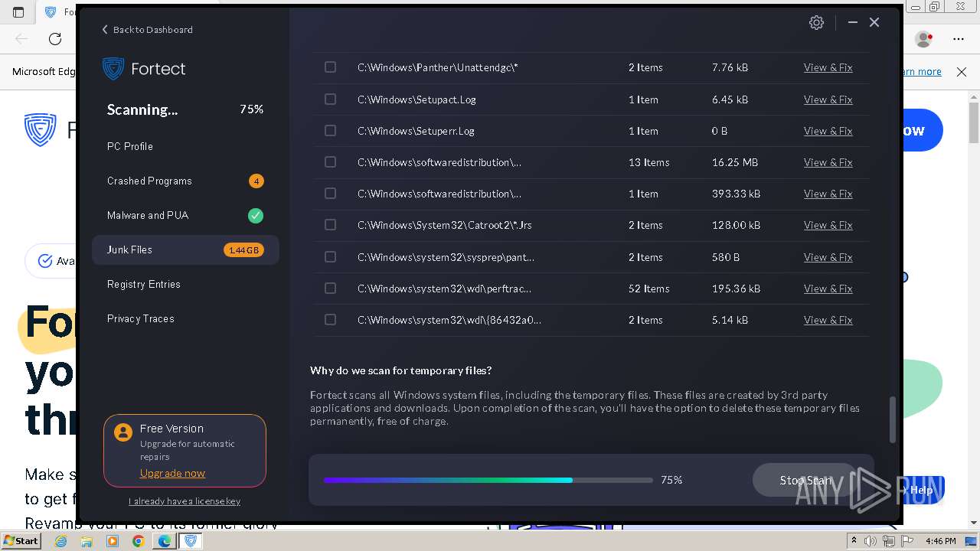Click the Stop Scan button
The image size is (980, 551).
click(805, 480)
